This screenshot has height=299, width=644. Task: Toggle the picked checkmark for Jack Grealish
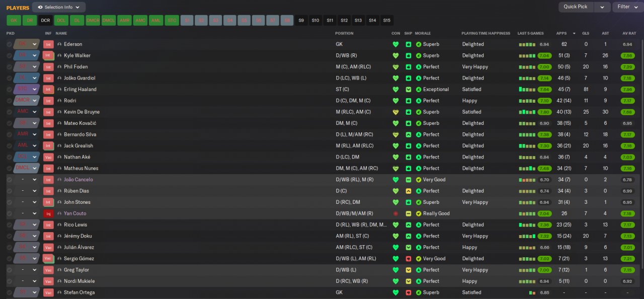pyautogui.click(x=10, y=146)
